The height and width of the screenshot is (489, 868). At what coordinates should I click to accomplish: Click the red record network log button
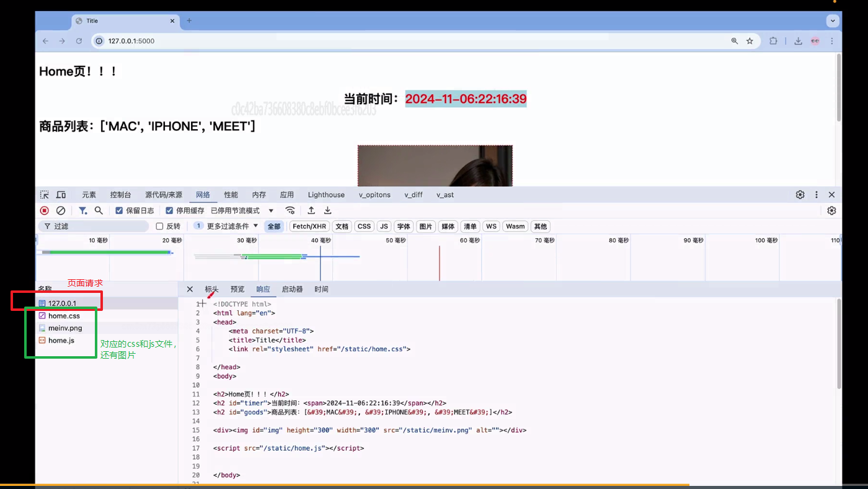pos(45,210)
